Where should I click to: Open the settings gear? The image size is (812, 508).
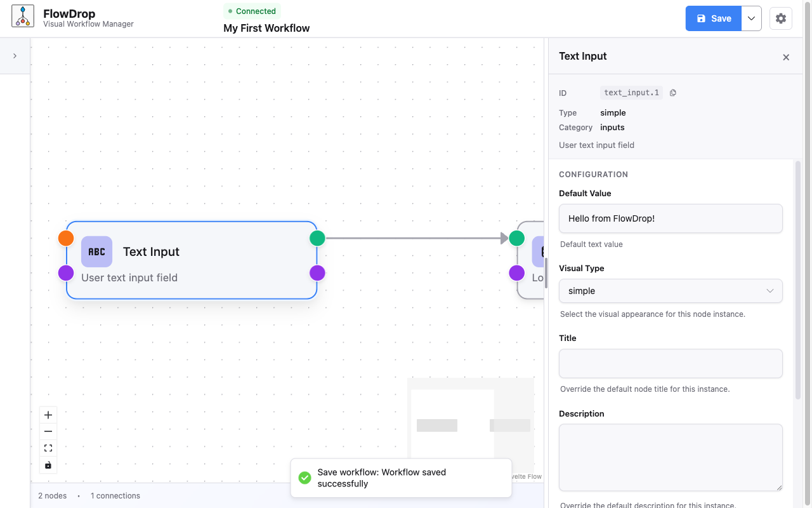coord(780,18)
